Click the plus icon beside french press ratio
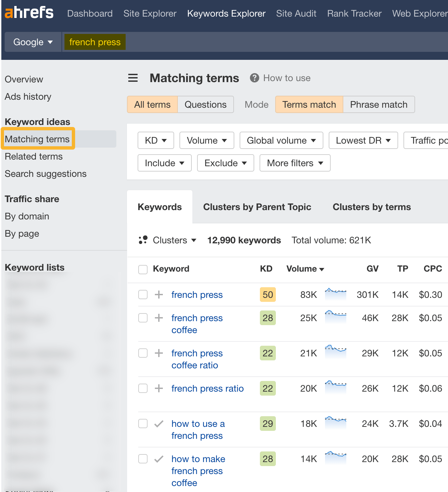The image size is (448, 492). tap(159, 388)
